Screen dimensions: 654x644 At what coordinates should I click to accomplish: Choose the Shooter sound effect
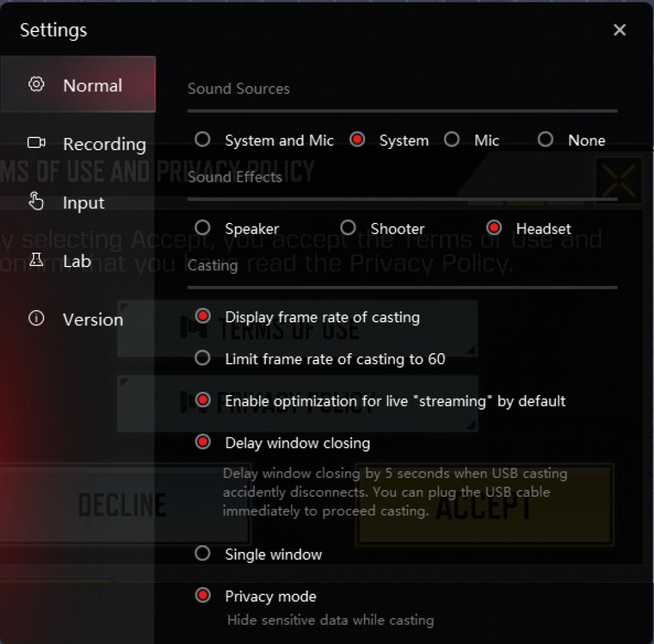348,228
